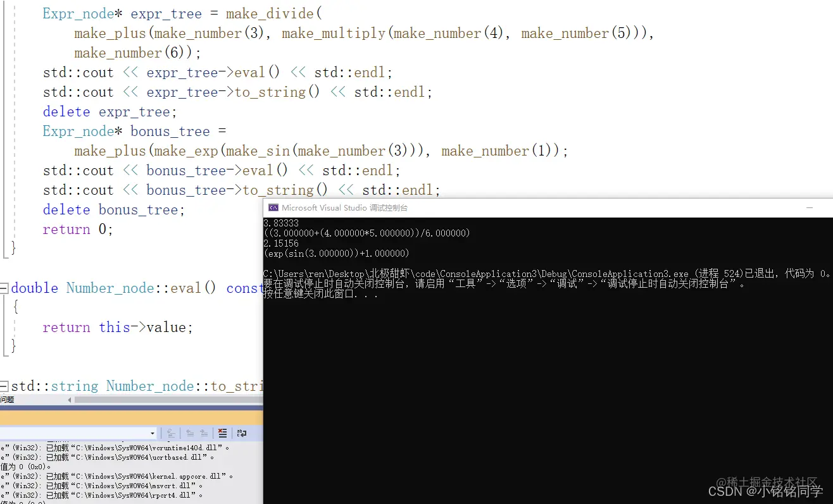Collapse the Number_node::eval function block

4,288
